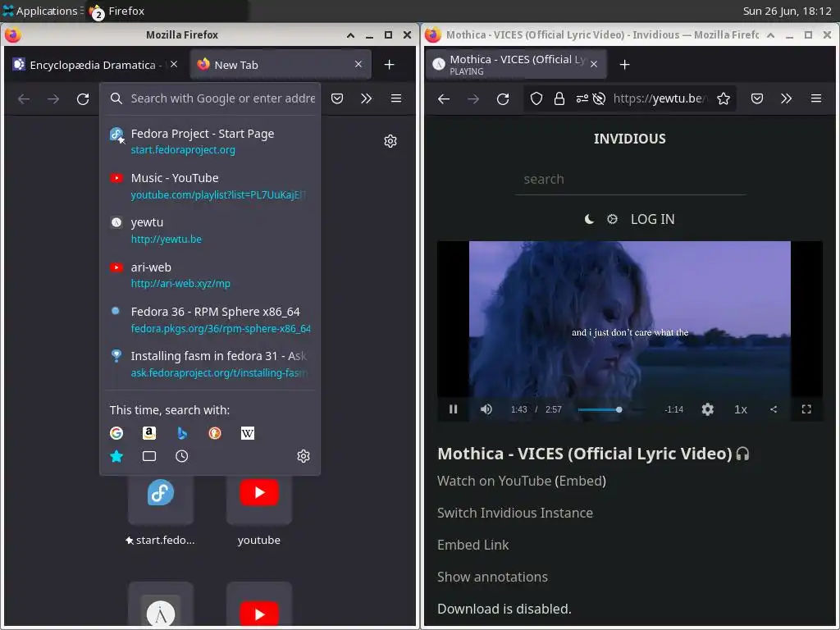Open Pocket in Invidious Firefox window
This screenshot has height=630, width=840.
click(757, 98)
